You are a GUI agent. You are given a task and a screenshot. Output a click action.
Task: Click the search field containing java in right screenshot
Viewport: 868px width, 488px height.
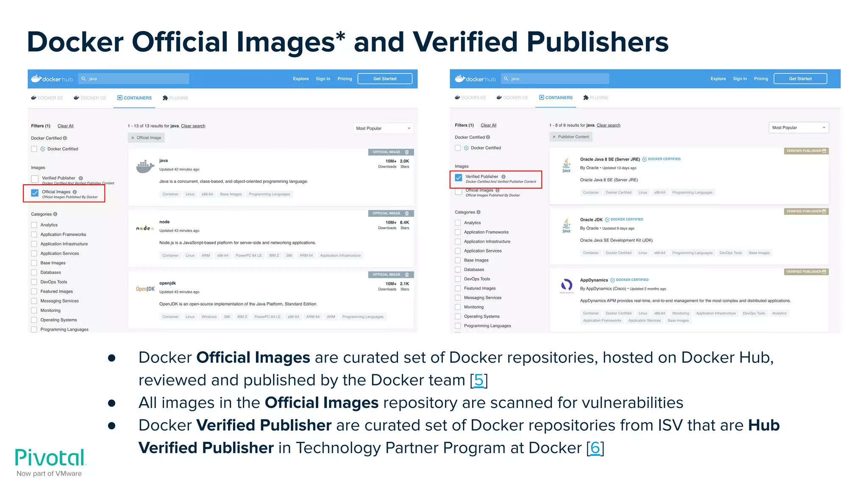(x=555, y=79)
